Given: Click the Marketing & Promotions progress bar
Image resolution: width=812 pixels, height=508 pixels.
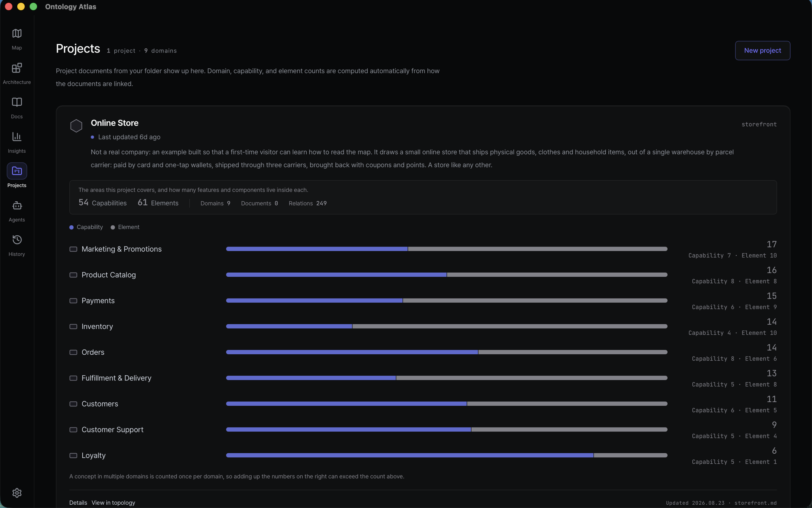Looking at the screenshot, I should coord(447,249).
